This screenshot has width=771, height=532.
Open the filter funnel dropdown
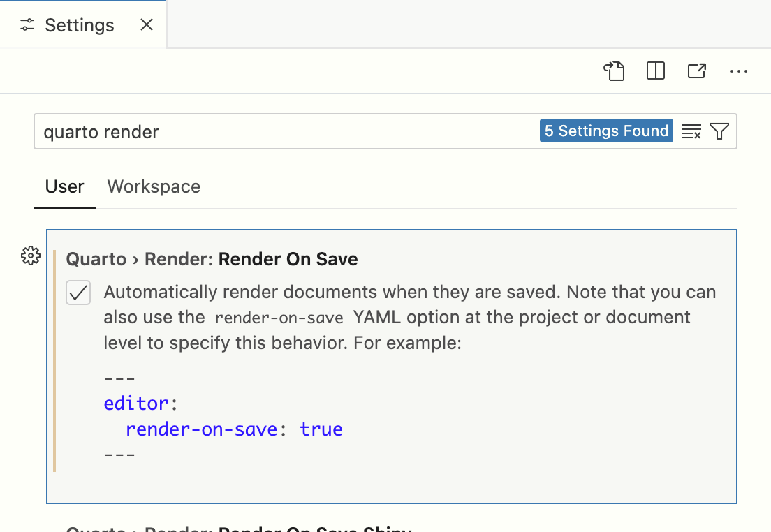[720, 131]
